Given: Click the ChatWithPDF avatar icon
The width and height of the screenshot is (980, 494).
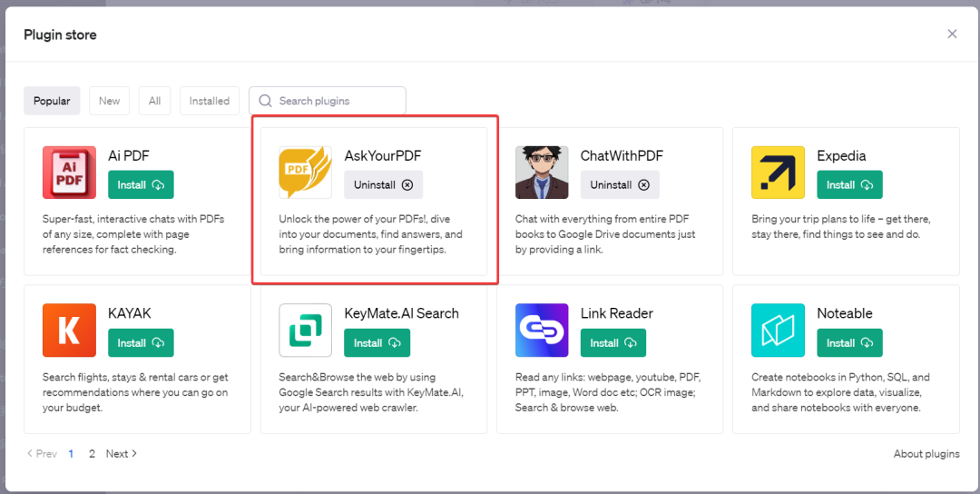Looking at the screenshot, I should click(x=542, y=173).
